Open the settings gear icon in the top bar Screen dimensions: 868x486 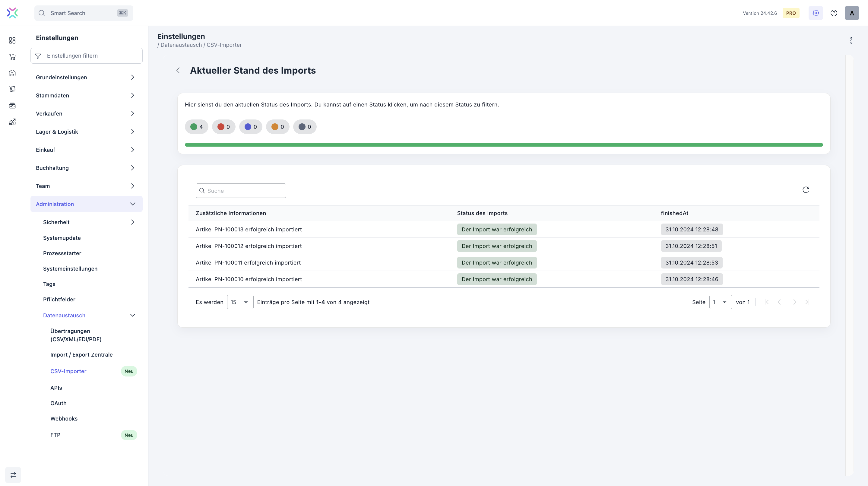(816, 13)
